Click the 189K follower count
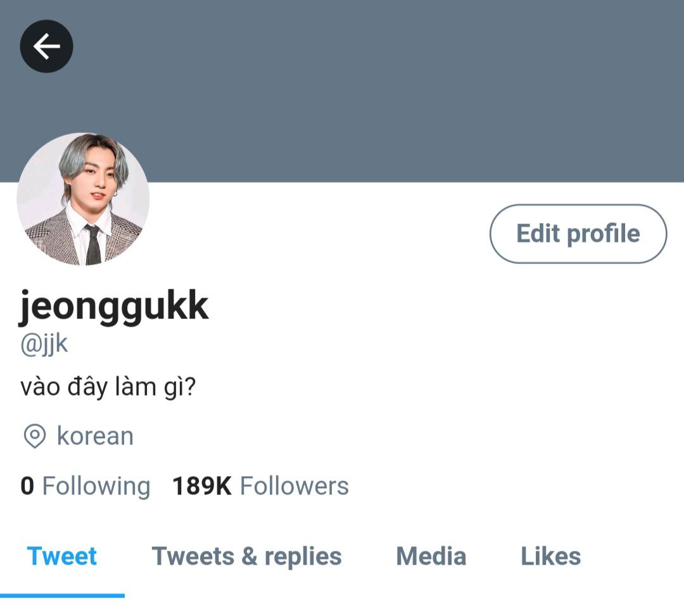This screenshot has height=616, width=684. point(202,486)
